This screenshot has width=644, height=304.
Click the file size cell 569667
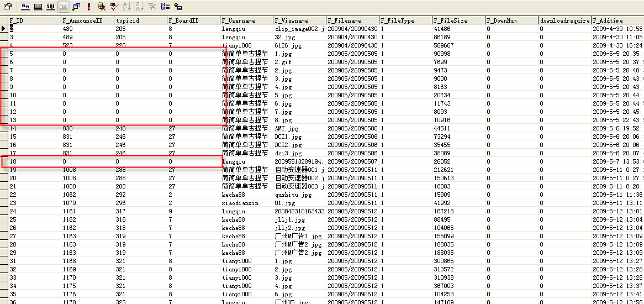458,45
